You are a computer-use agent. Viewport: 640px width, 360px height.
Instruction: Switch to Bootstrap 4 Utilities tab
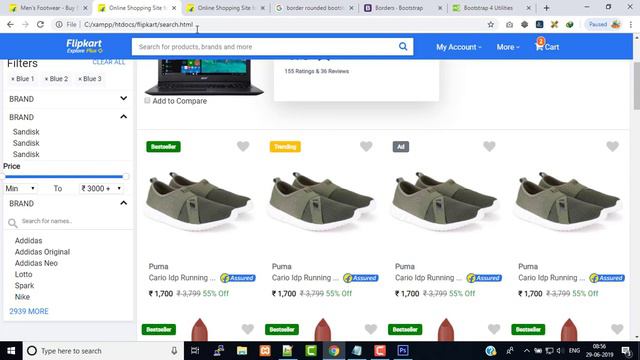tap(492, 8)
